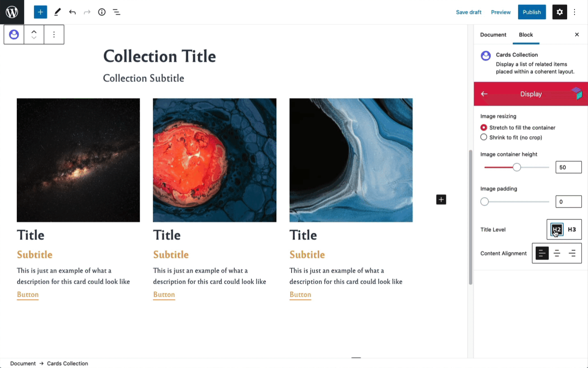Open the block list view outline
This screenshot has height=368, width=588.
click(x=116, y=12)
